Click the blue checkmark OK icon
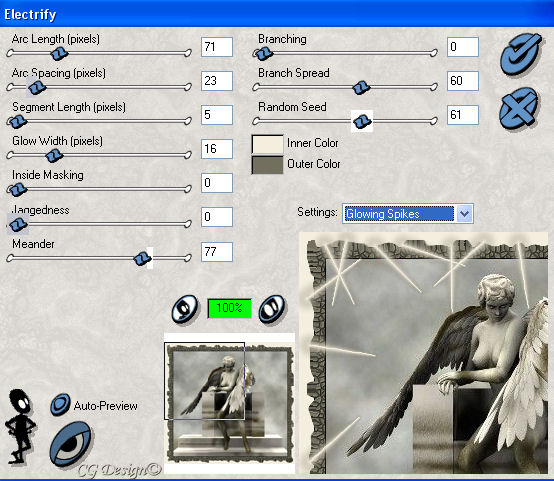Viewport: 554px width, 481px height. pyautogui.click(x=520, y=54)
